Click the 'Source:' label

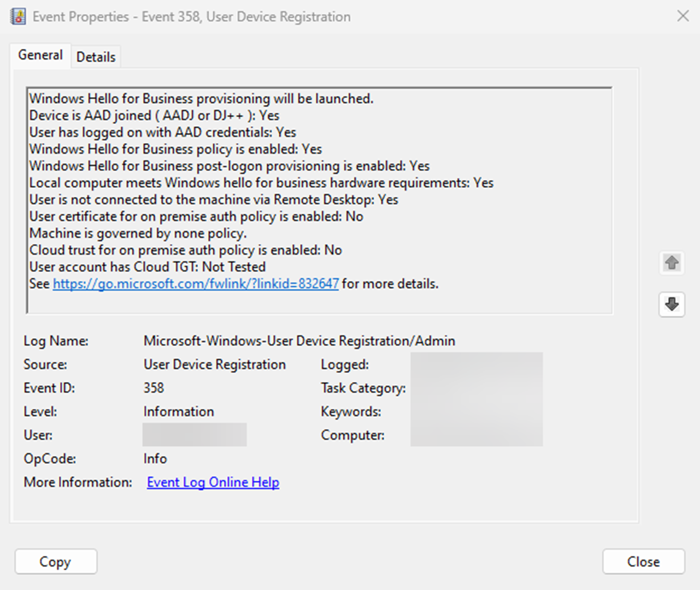pyautogui.click(x=45, y=364)
